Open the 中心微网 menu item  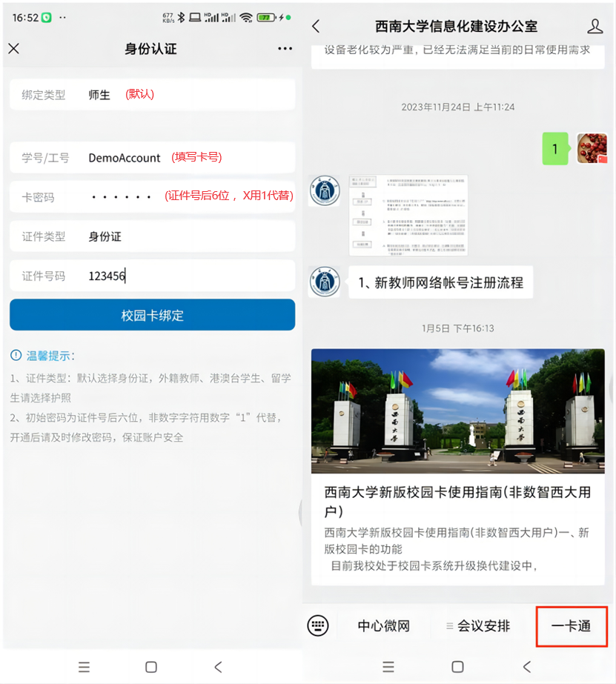coord(383,626)
